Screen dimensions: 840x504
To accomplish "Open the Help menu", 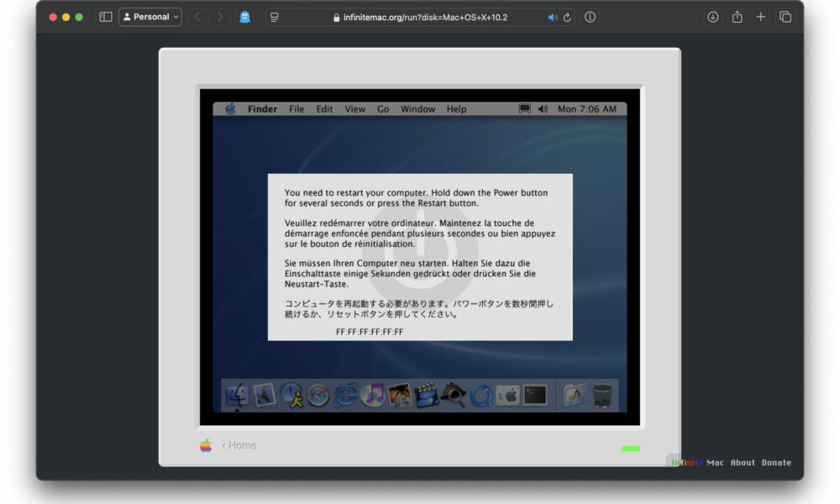I will [456, 108].
